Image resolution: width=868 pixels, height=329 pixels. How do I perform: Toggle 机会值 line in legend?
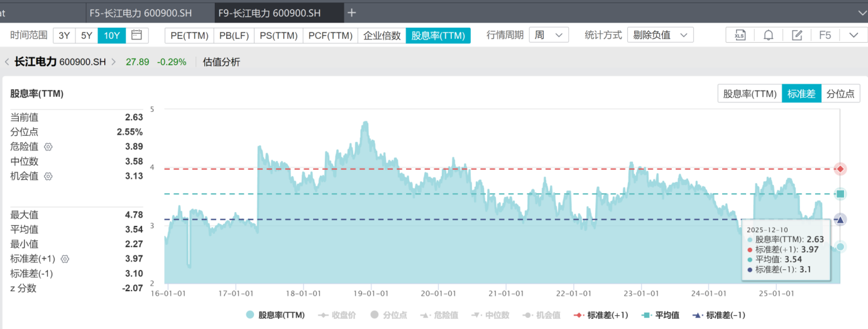541,315
